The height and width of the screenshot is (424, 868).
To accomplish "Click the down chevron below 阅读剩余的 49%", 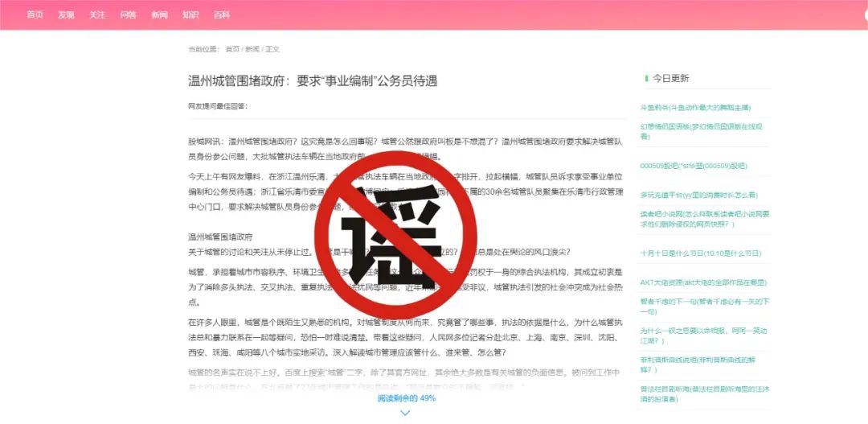I will click(405, 413).
